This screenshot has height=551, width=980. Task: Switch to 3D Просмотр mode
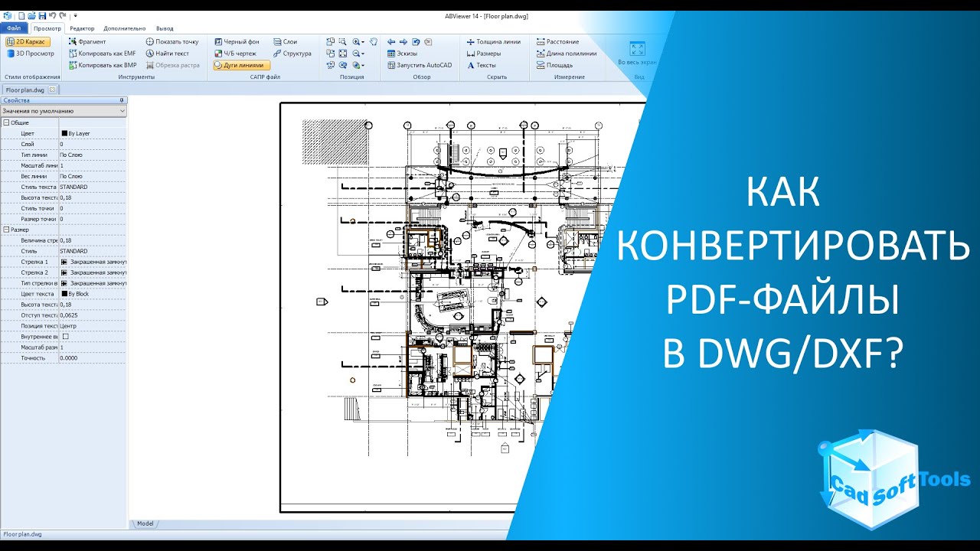tap(29, 54)
